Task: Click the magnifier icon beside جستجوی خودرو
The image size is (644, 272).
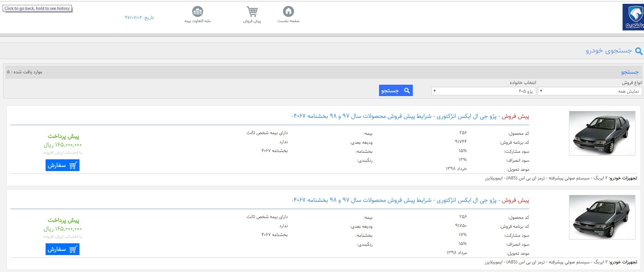Action: tap(639, 51)
